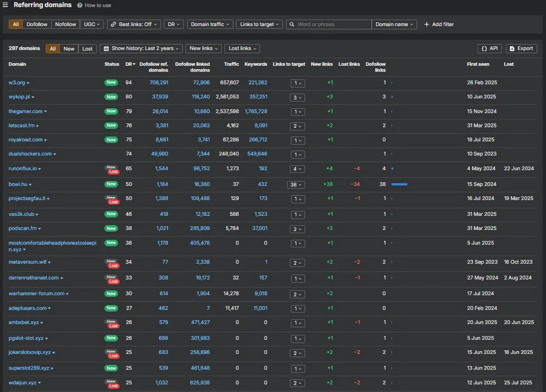Show only New domains
546x392 pixels.
69,48
